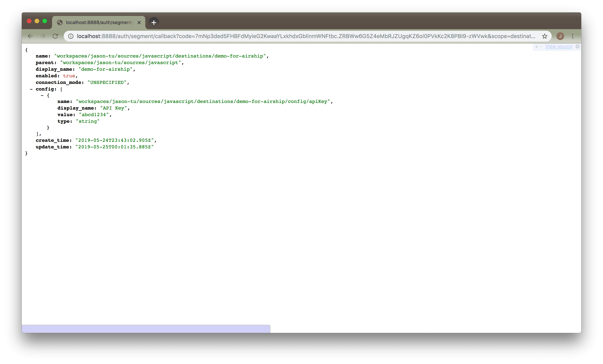Open Chrome's three-dot menu

[x=573, y=36]
